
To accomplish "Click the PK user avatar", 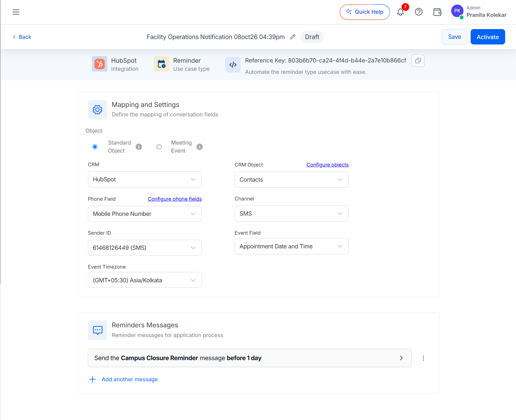I will [457, 11].
